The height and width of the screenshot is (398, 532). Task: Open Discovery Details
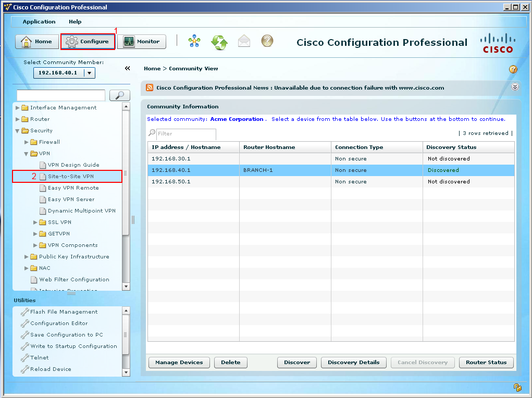353,363
